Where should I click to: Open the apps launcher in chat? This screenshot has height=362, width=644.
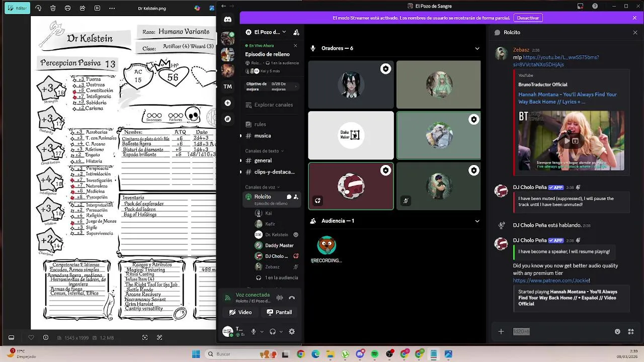631,331
